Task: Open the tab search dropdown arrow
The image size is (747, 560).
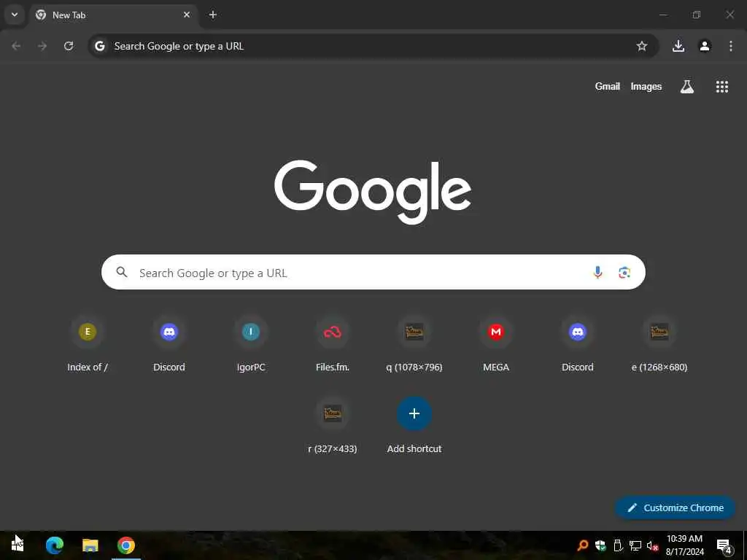Action: click(15, 15)
